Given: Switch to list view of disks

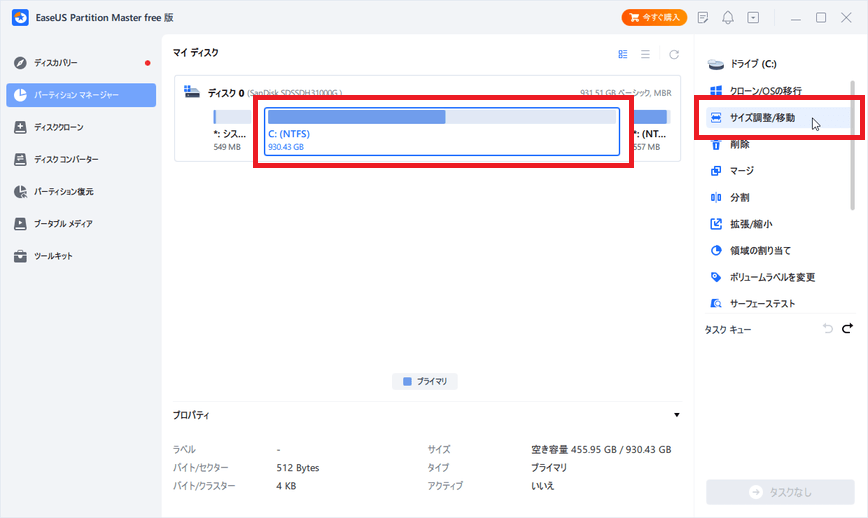Looking at the screenshot, I should click(645, 54).
